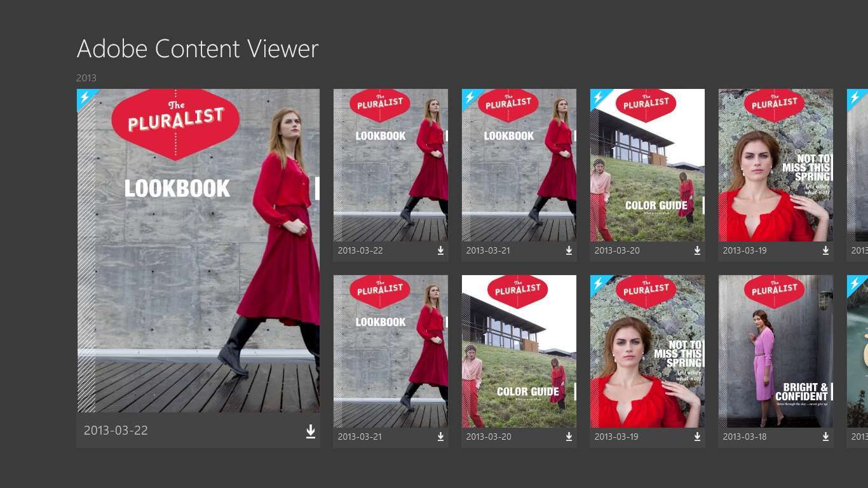Viewport: 868px width, 488px height.
Task: Open top-row Not To Miss This Spring cover
Action: 775,165
